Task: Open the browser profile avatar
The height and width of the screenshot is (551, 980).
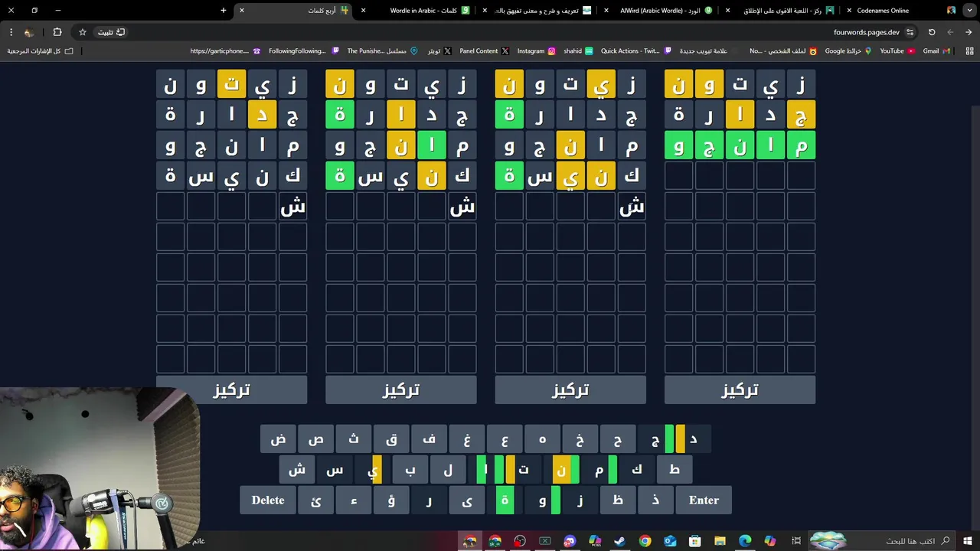Action: click(x=29, y=32)
